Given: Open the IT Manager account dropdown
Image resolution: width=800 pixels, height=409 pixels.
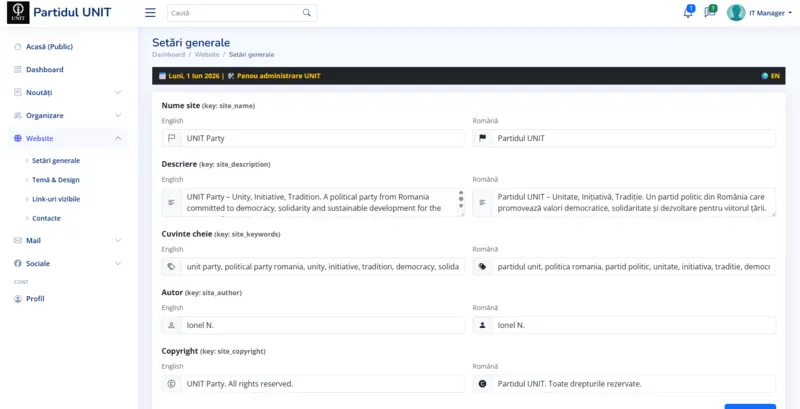Looking at the screenshot, I should pos(770,13).
